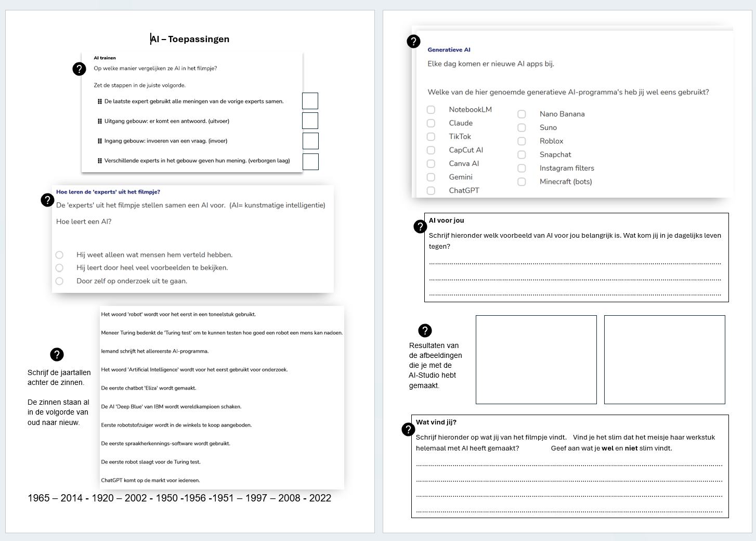The image size is (756, 541).
Task: Click the order box beside 'Verschillende experts' step
Action: (x=310, y=162)
